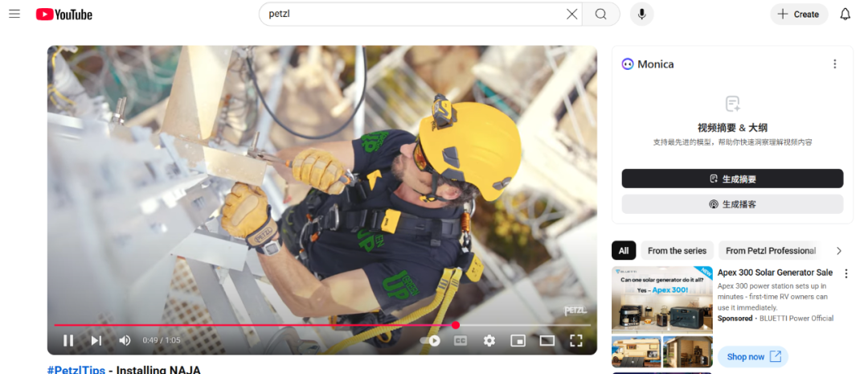Expand filter chips with right chevron

pos(839,251)
